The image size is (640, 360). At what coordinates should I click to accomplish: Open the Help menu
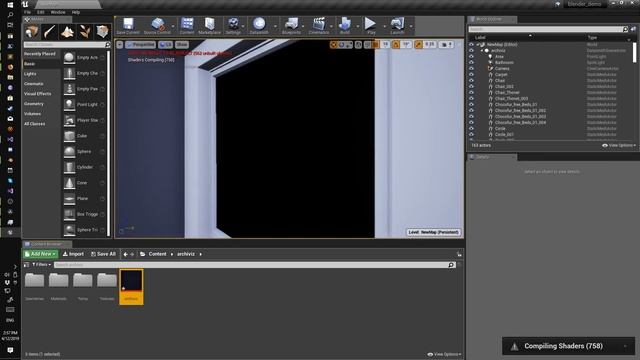point(76,12)
